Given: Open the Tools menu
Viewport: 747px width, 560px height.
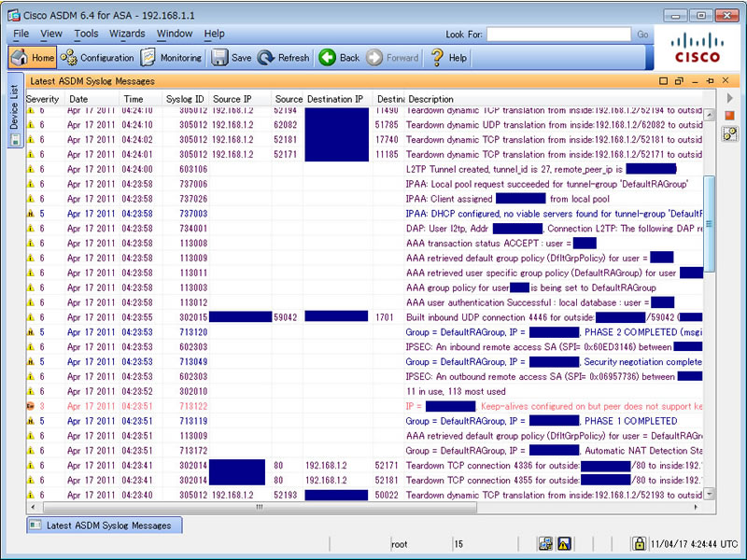Looking at the screenshot, I should (x=86, y=34).
